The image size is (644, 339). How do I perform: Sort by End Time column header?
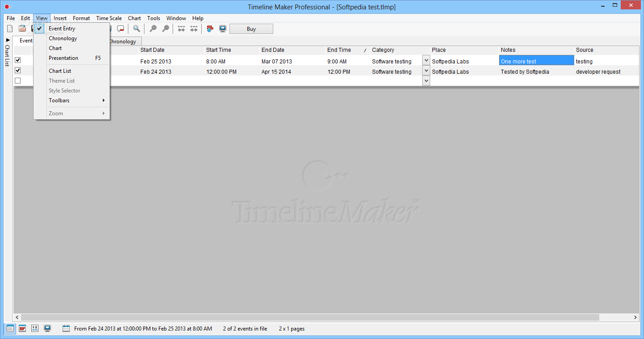pos(347,50)
